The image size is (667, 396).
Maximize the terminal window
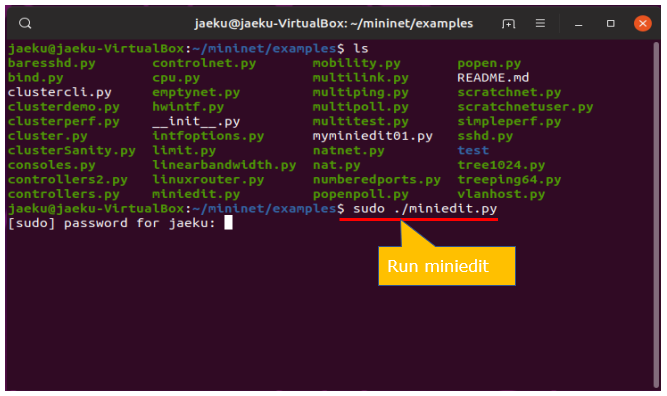[610, 23]
